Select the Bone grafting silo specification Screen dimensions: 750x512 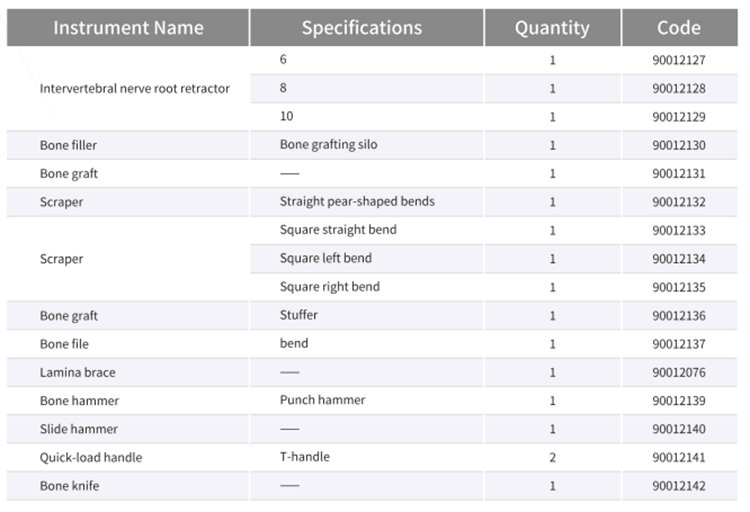tap(328, 145)
